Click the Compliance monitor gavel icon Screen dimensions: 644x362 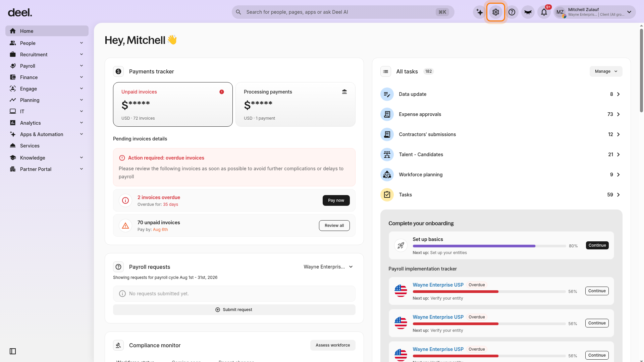tap(118, 345)
